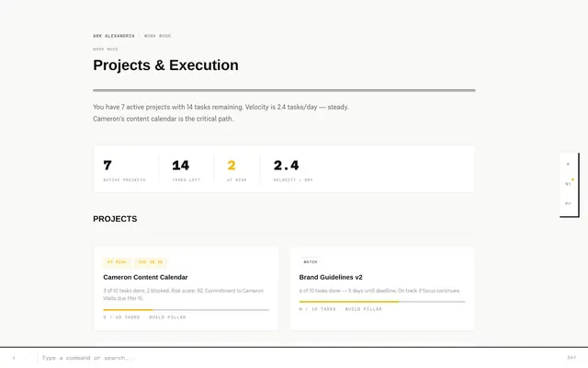Click BUILD PILLAR label on Cameron card
The height and width of the screenshot is (368, 588).
(x=167, y=317)
